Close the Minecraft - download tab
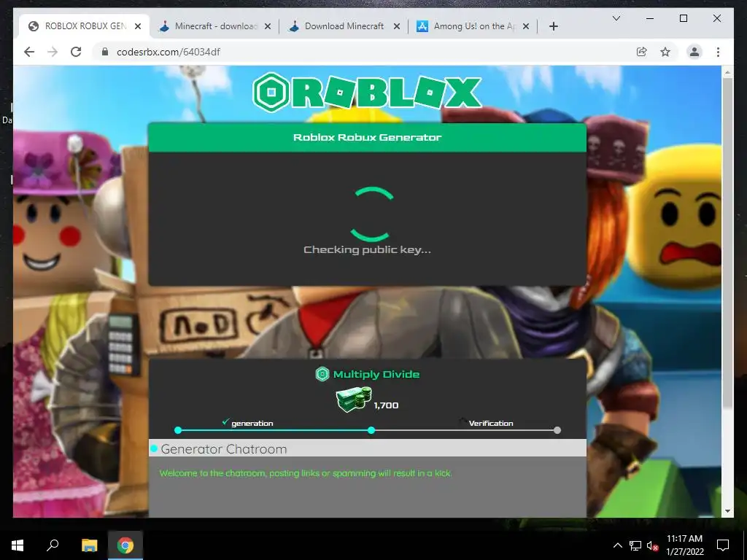 pos(268,27)
